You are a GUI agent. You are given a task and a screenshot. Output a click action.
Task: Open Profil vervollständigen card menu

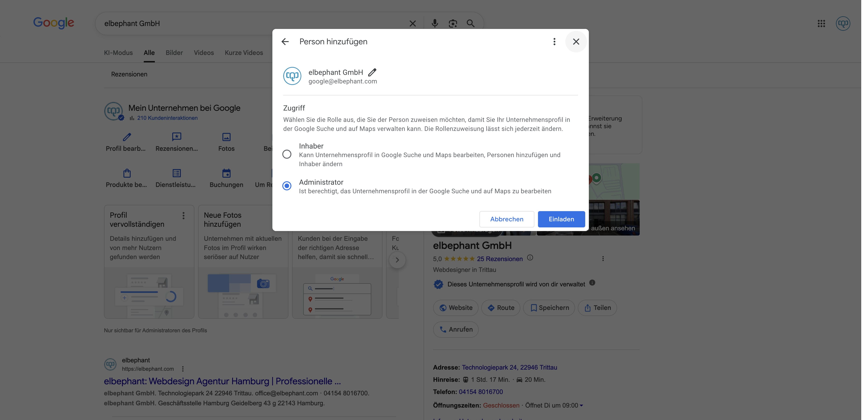point(183,216)
